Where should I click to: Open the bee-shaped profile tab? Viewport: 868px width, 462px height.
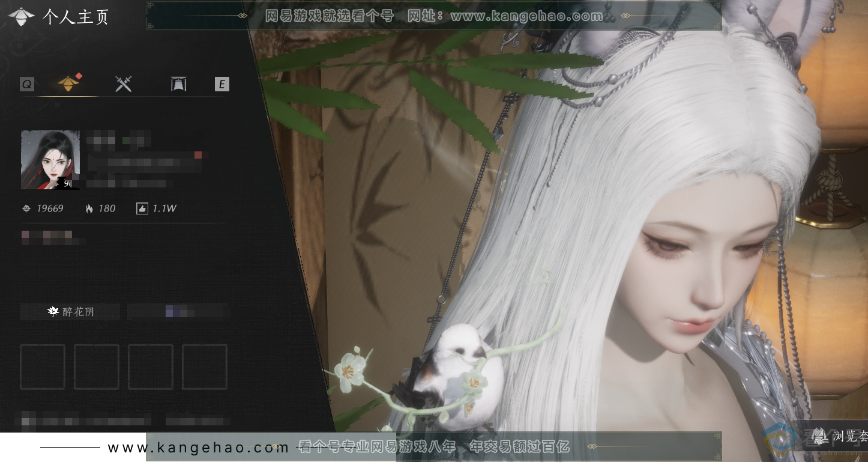[68, 84]
